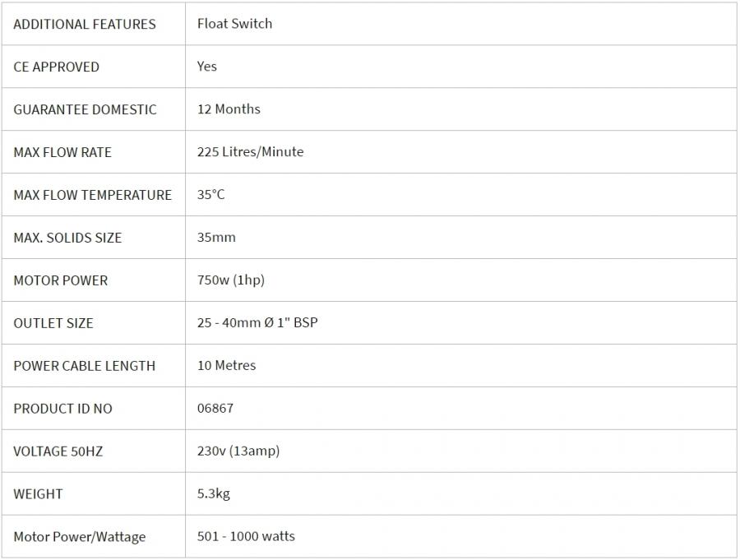Click the 35mm solids size value
Viewport: 740px width, 560px height.
click(x=216, y=238)
